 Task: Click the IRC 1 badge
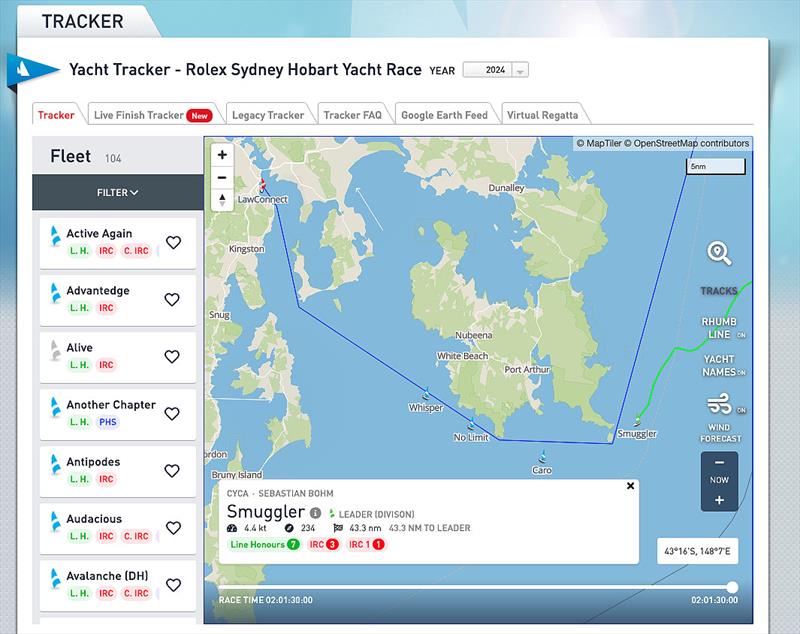366,544
